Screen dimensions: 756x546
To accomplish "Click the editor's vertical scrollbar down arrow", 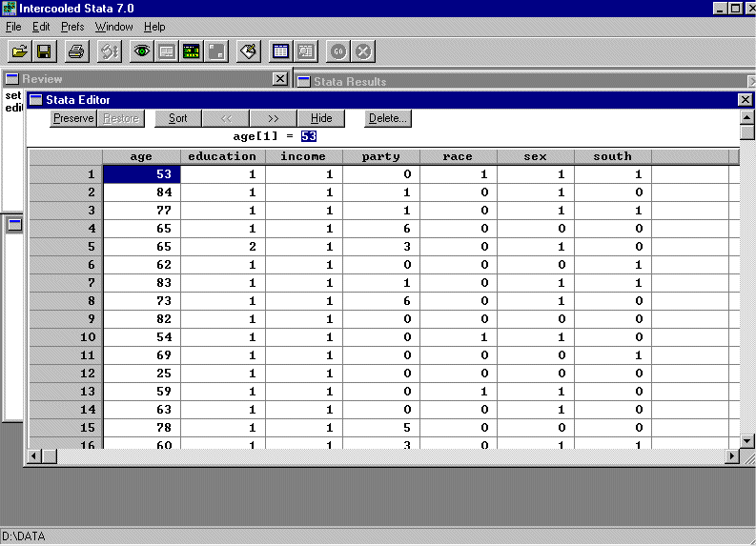I will [747, 440].
